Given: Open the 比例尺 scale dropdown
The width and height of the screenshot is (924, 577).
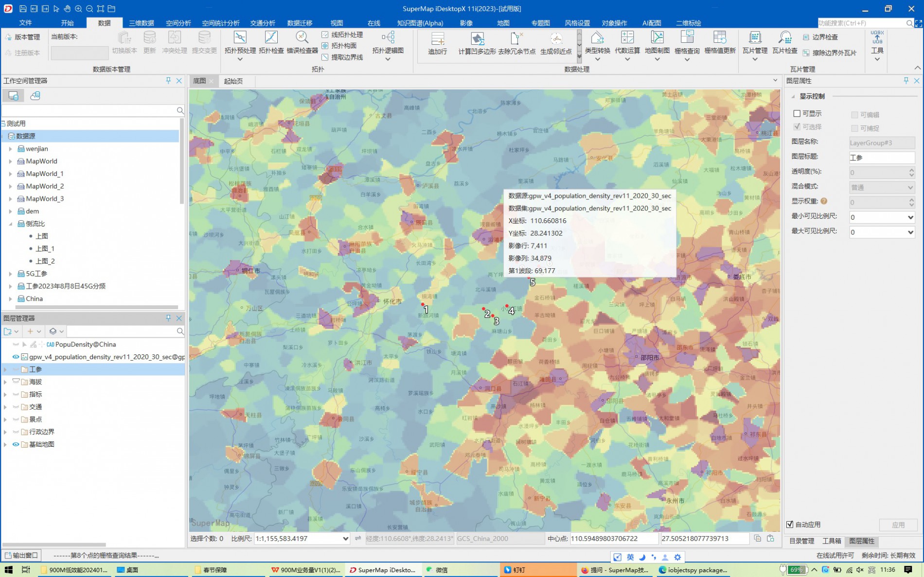Looking at the screenshot, I should pos(345,539).
